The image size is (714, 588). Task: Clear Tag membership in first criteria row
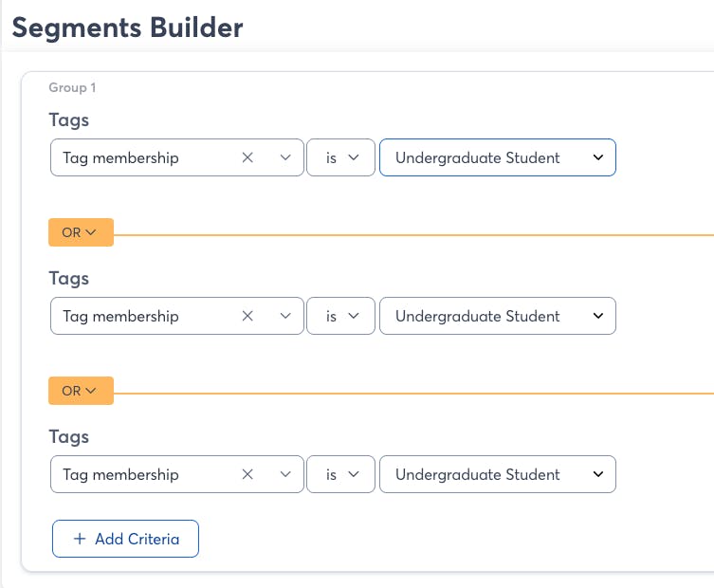(x=248, y=158)
